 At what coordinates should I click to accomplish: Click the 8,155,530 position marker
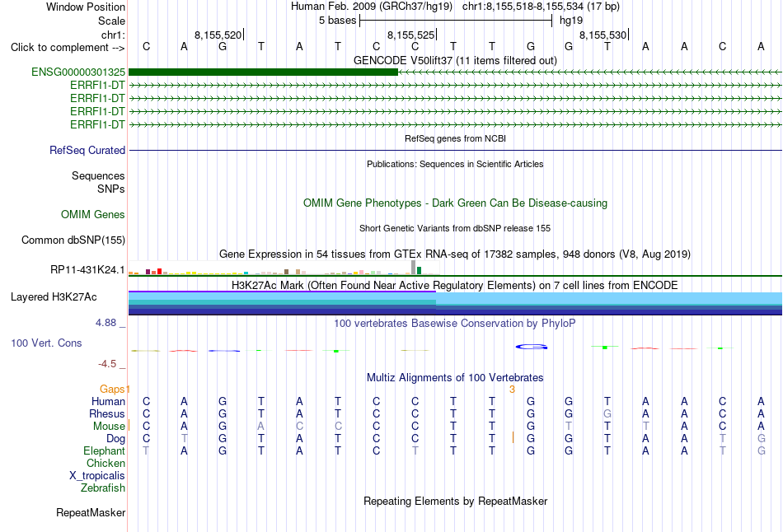(603, 35)
